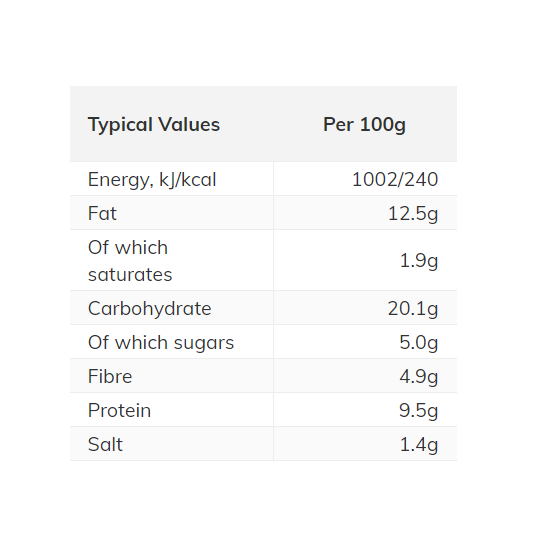The height and width of the screenshot is (560, 560).
Task: Click the word saturates in table
Action: pos(130,275)
